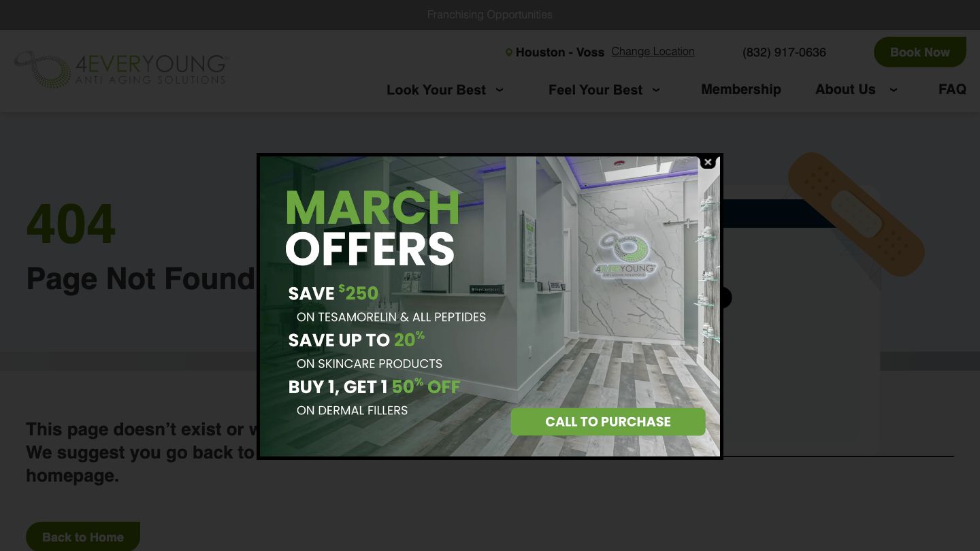The height and width of the screenshot is (551, 980).
Task: Click the location pin icon
Action: coord(508,52)
